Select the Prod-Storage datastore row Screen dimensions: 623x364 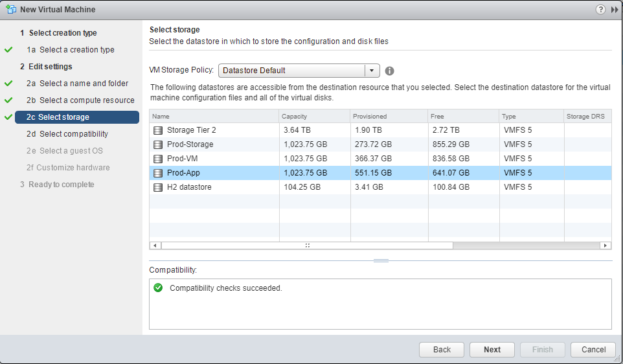tap(380, 144)
